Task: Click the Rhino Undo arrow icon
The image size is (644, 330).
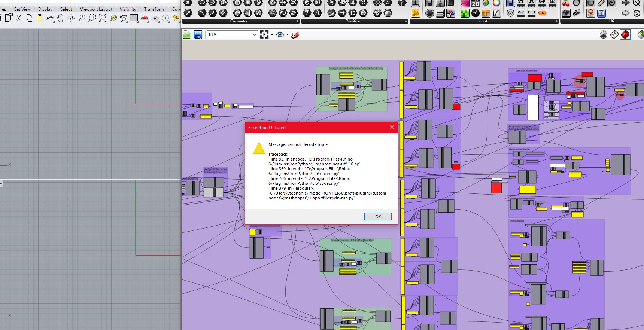Action: [49, 18]
